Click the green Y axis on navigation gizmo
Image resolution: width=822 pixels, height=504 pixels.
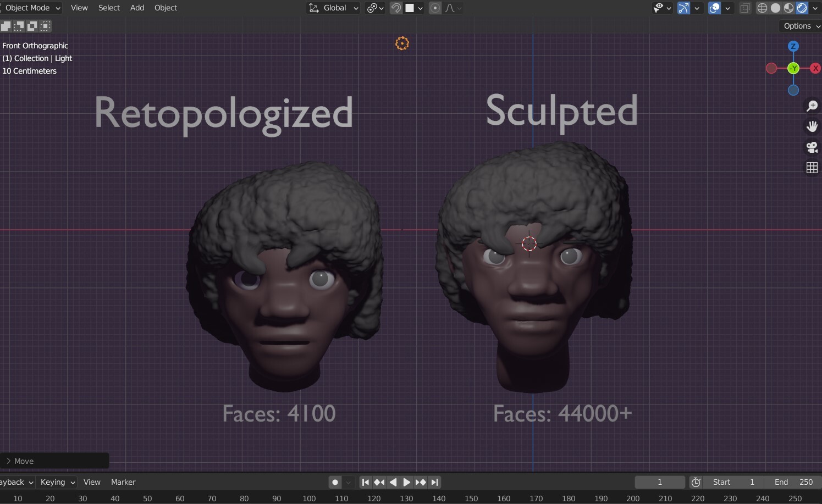tap(793, 68)
